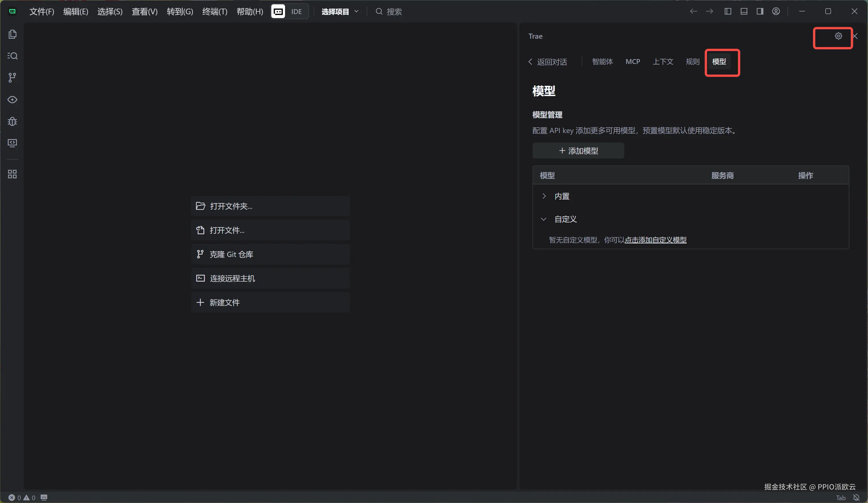The height and width of the screenshot is (503, 868).
Task: Click the 点击添加自定义模型 link
Action: [655, 240]
